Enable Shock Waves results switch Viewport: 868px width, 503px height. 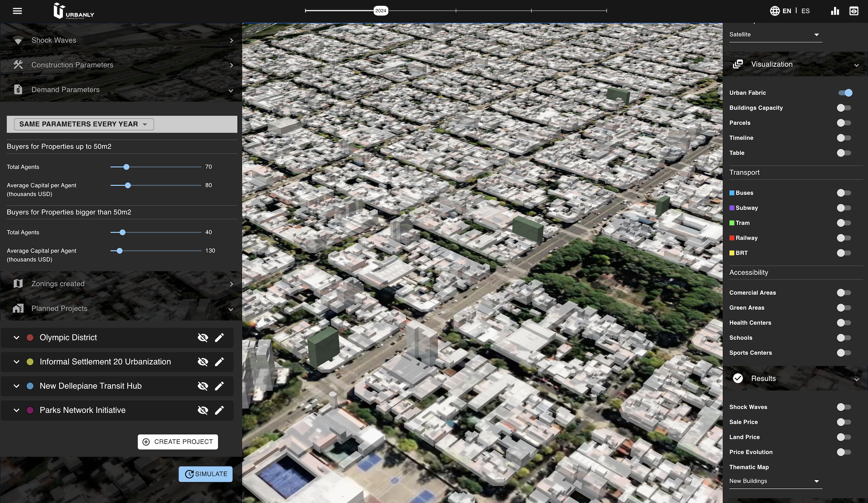tap(844, 407)
